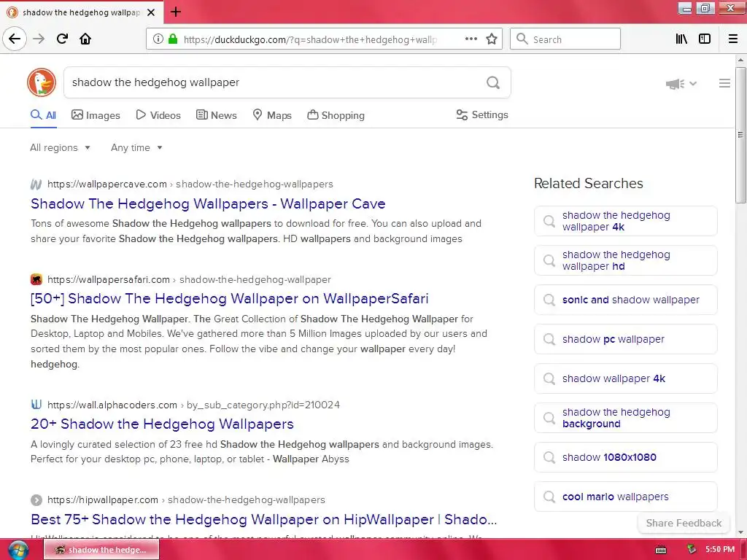Click the on-screen keyboard tray icon
This screenshot has height=560, width=747.
[x=661, y=550]
